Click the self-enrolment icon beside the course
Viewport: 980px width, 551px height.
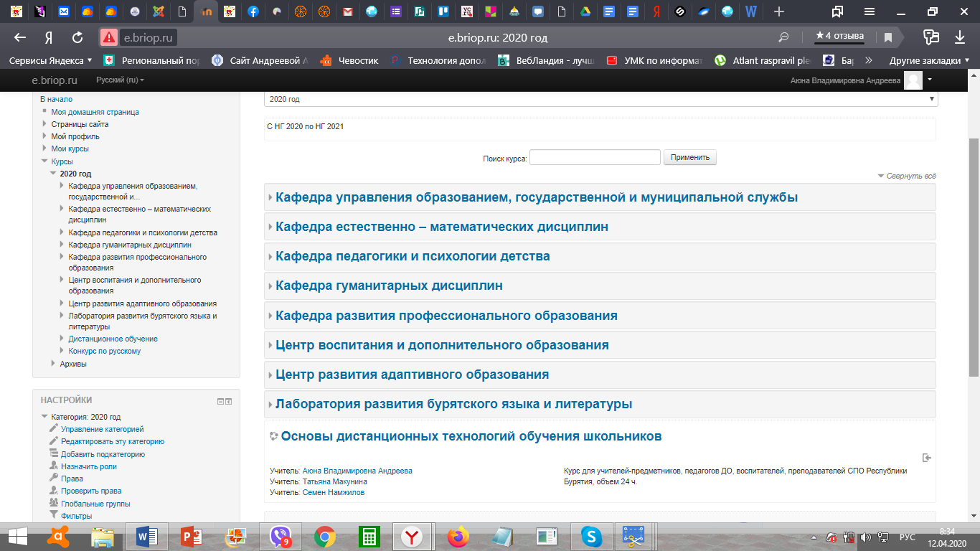(x=927, y=458)
